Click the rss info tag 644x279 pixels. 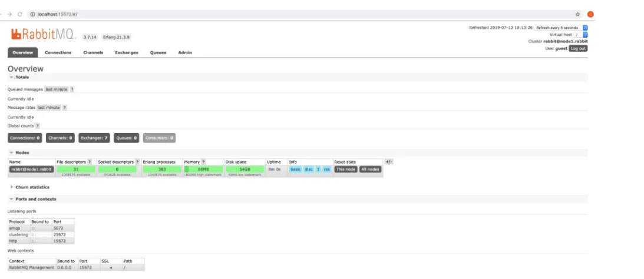(326, 169)
